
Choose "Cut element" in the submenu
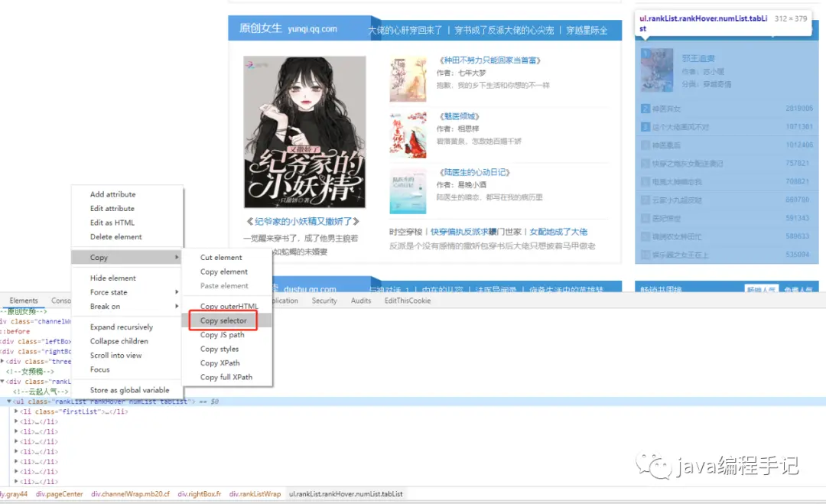tap(220, 257)
